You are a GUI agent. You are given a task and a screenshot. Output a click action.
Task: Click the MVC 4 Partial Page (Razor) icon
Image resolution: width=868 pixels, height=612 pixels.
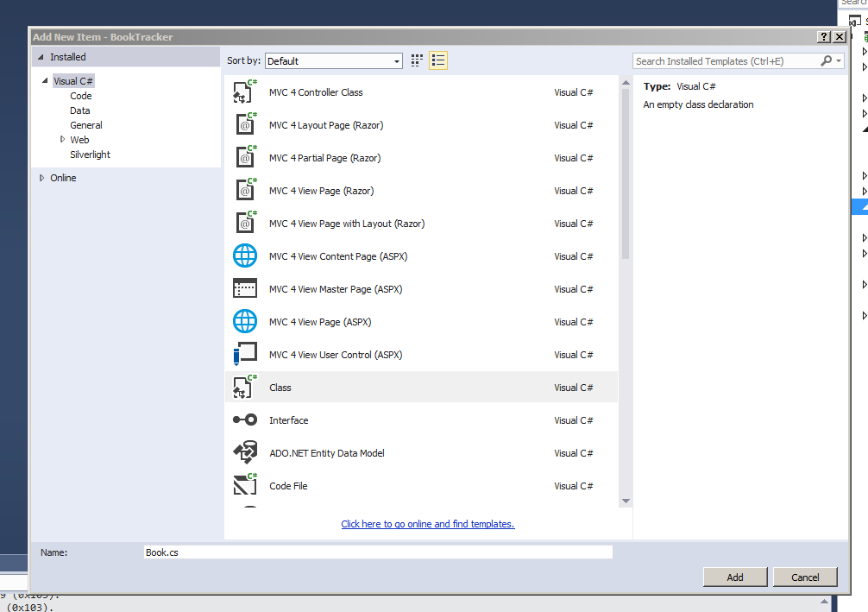tap(245, 157)
